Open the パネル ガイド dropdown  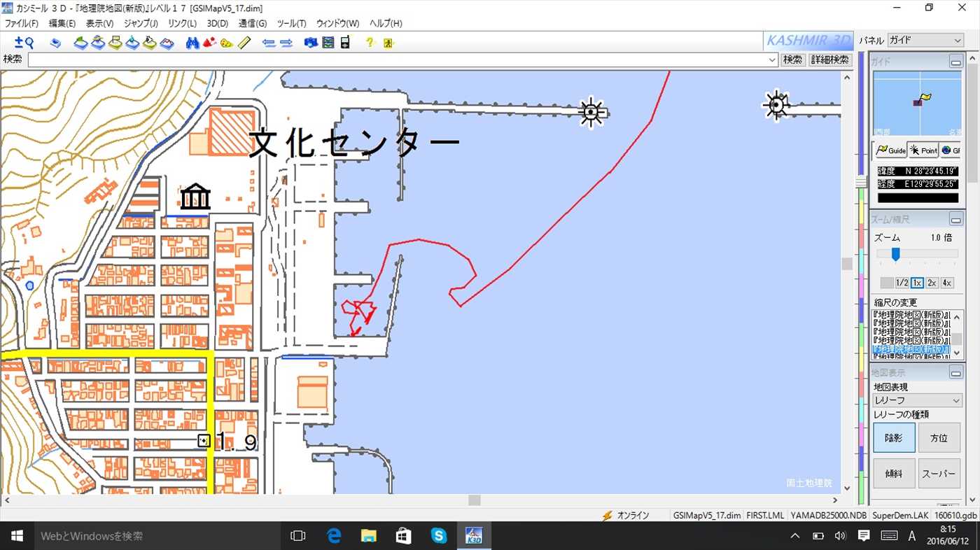[x=925, y=41]
